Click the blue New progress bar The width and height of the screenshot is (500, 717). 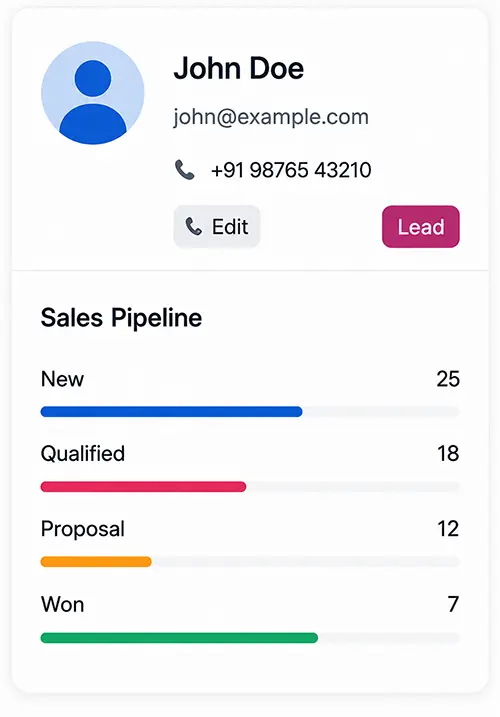(x=172, y=412)
